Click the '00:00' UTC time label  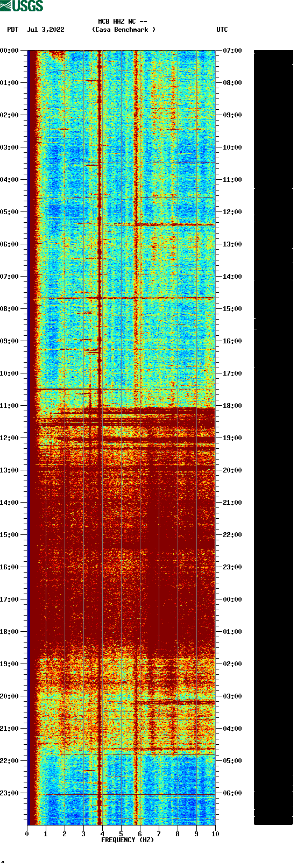232,599
